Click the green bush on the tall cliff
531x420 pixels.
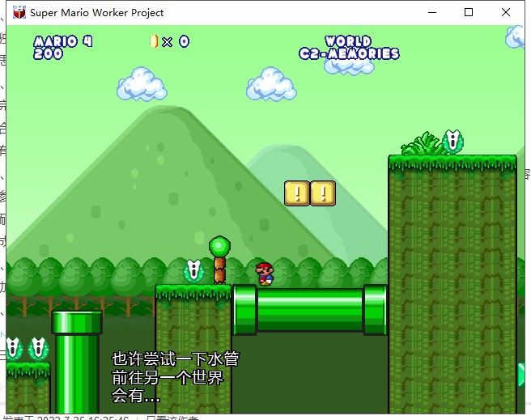[423, 144]
